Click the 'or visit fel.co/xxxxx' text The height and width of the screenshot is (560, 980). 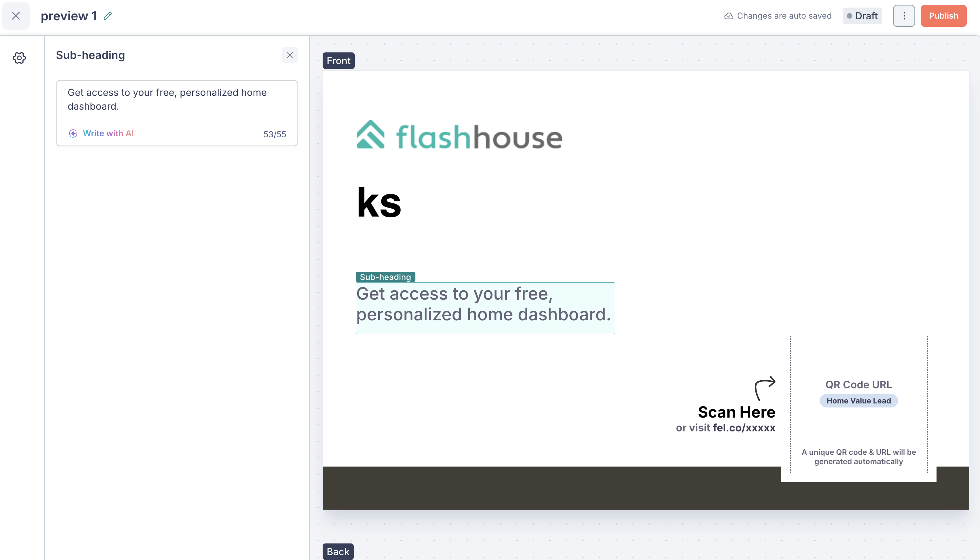coord(725,428)
